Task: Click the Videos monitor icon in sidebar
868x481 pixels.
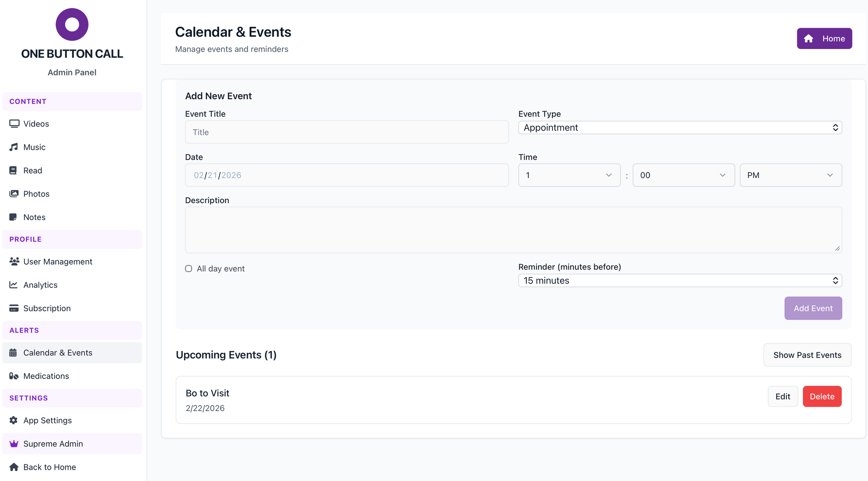Action: pos(14,124)
